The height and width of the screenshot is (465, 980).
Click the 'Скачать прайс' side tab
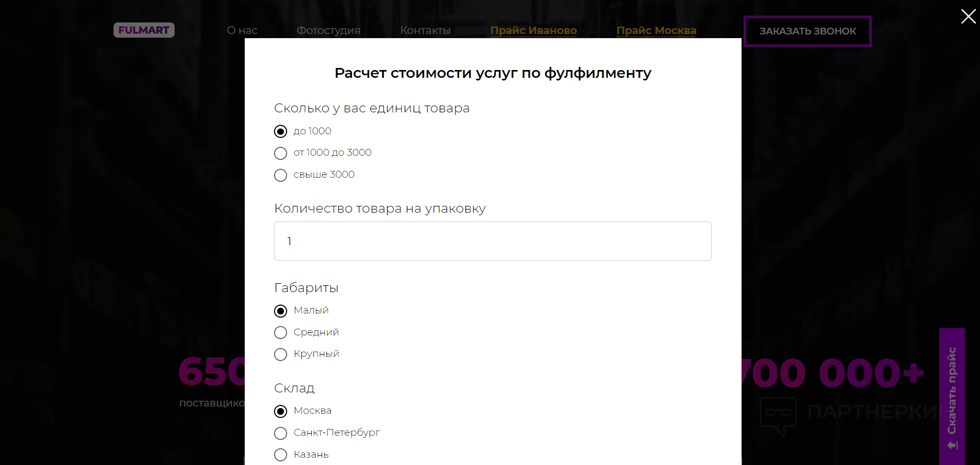pos(952,396)
